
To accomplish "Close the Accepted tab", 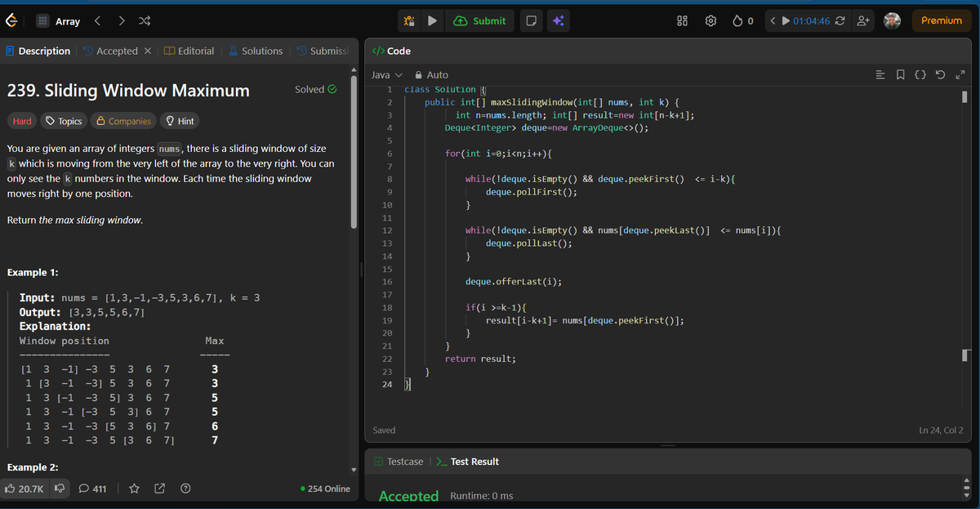I will tap(148, 51).
